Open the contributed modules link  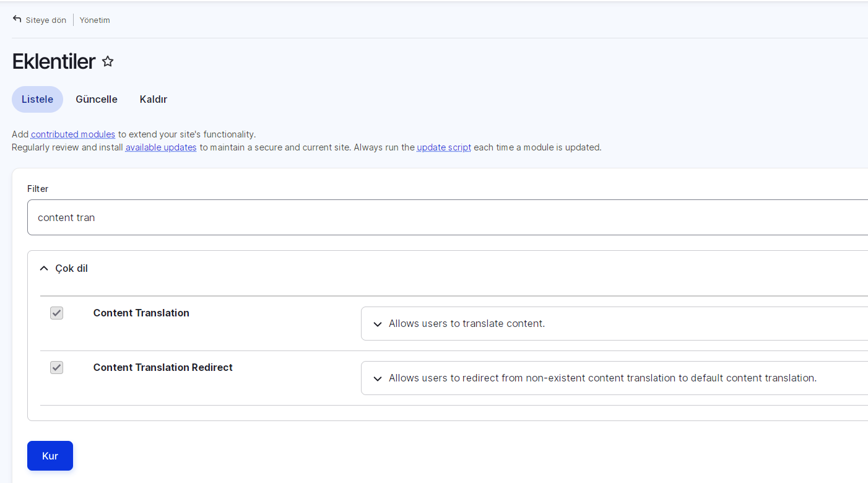tap(73, 134)
